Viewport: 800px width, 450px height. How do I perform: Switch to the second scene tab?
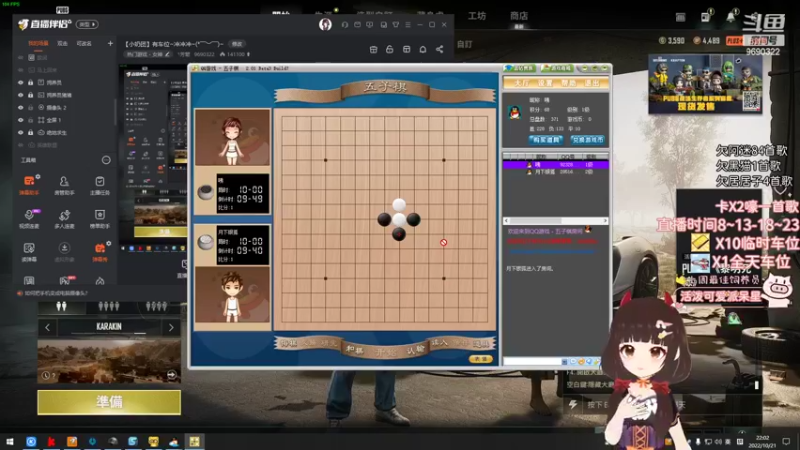coord(62,43)
